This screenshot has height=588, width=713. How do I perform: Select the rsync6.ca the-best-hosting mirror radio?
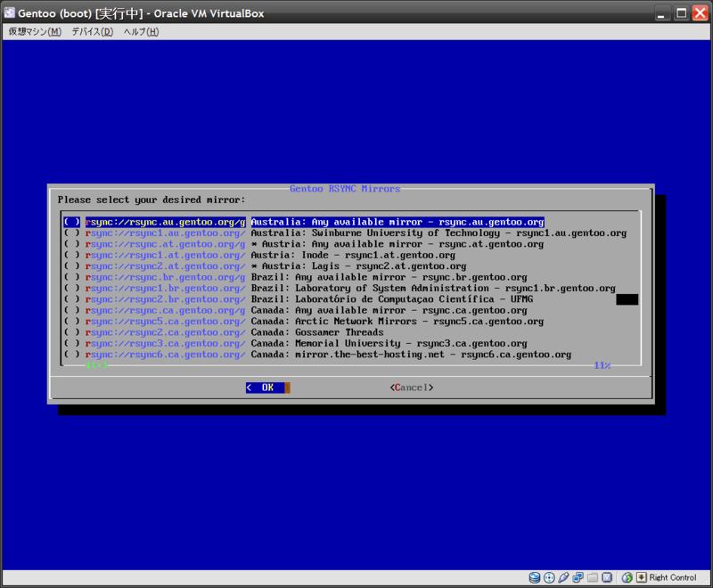coord(72,355)
